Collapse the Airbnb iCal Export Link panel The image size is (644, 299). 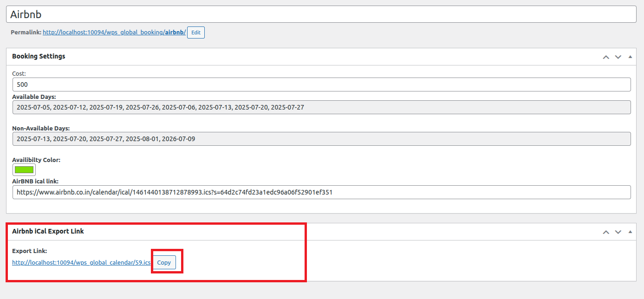click(630, 232)
